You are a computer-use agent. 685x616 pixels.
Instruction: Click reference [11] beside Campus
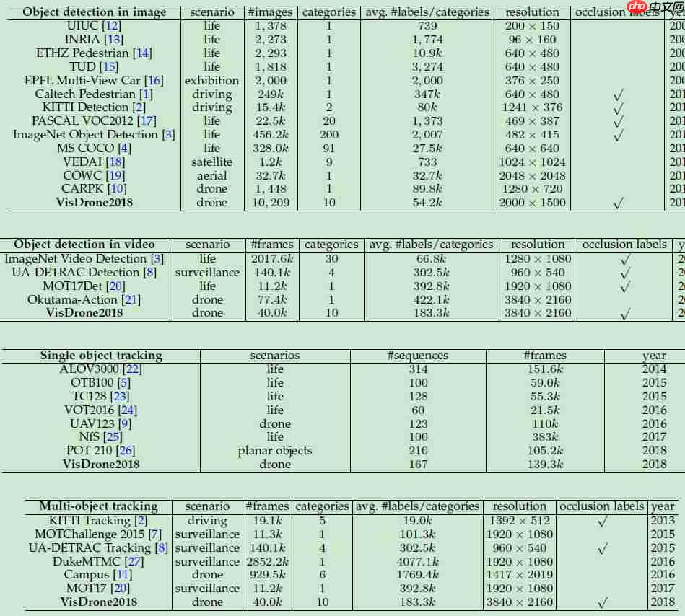pos(122,575)
